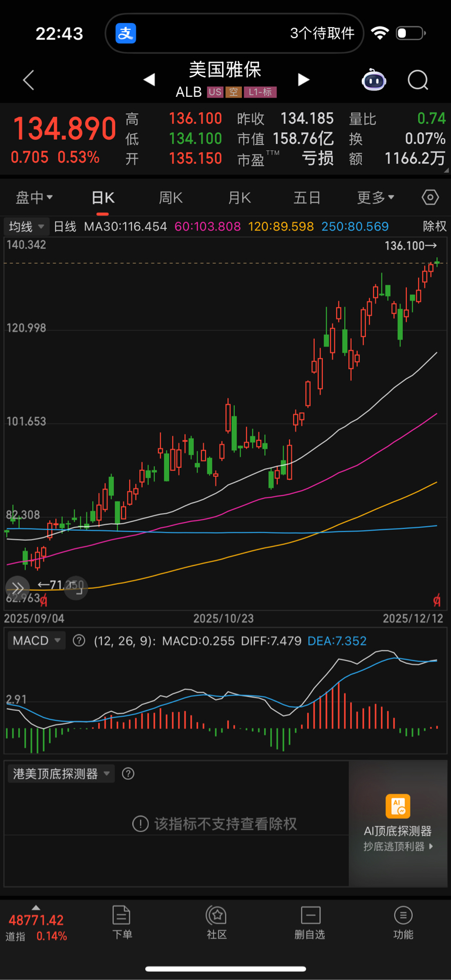Tap the 市值 158.76亿 value
The image size is (451, 980).
[285, 139]
